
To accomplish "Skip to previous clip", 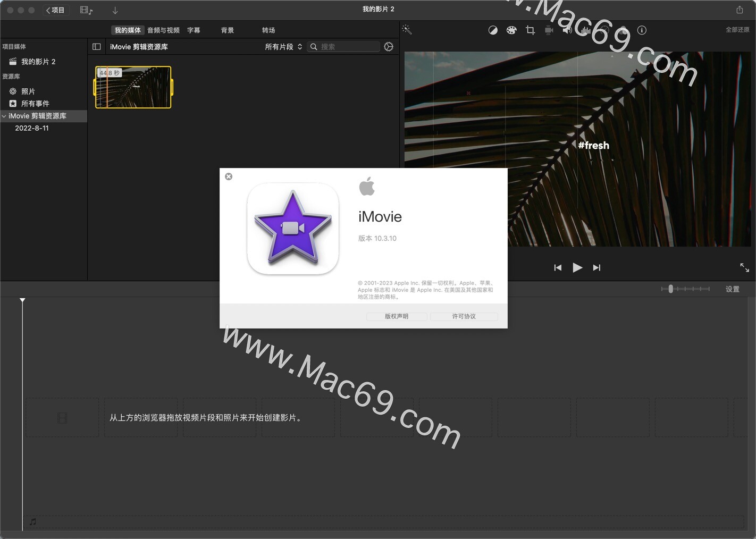I will (x=558, y=267).
